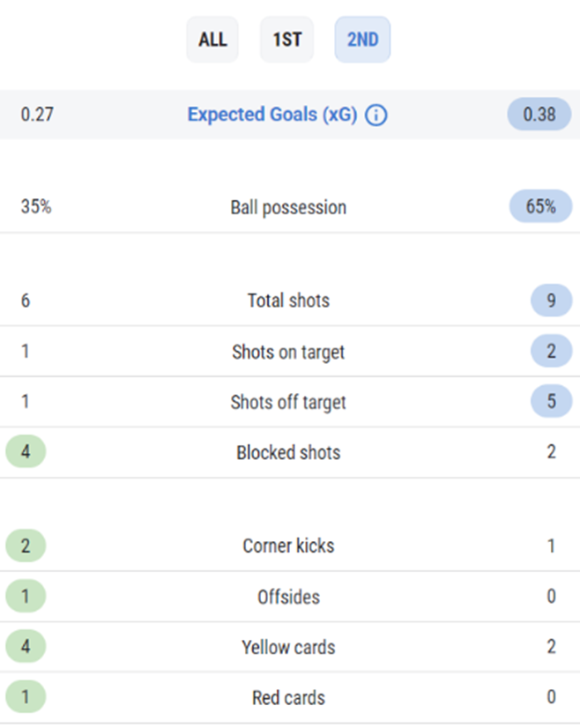Select the Shots off target 5 badge

[x=551, y=401]
